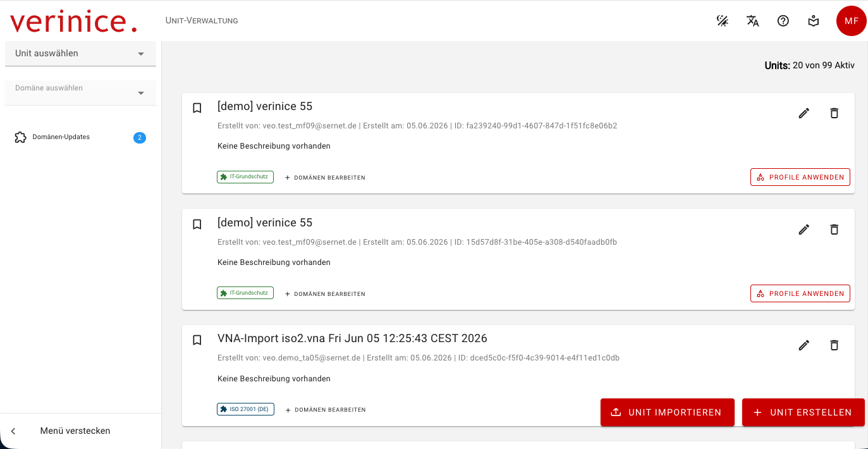Click the ID fa239240-99d1-4607 metadata line
Viewport: 868px width, 449px height.
pyautogui.click(x=417, y=126)
